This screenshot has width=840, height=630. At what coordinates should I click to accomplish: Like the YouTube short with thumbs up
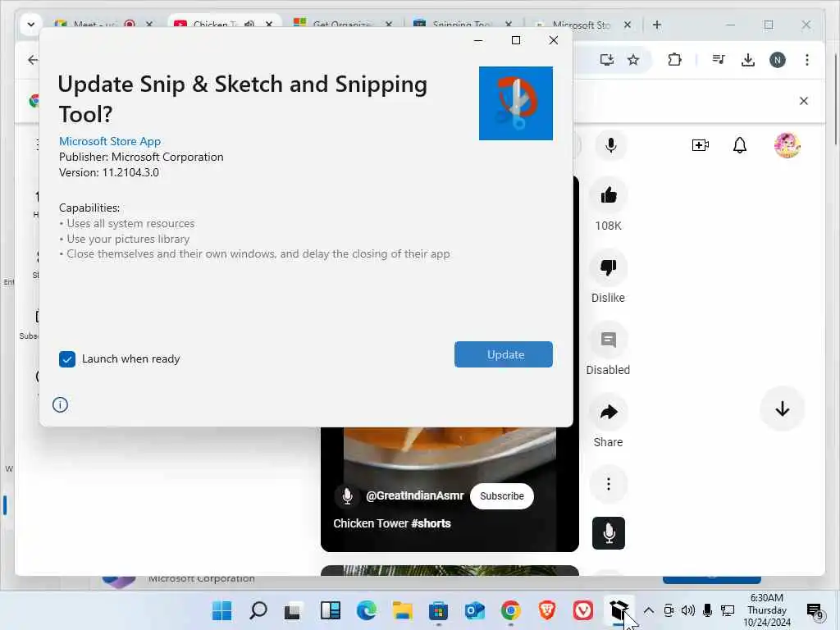[608, 195]
